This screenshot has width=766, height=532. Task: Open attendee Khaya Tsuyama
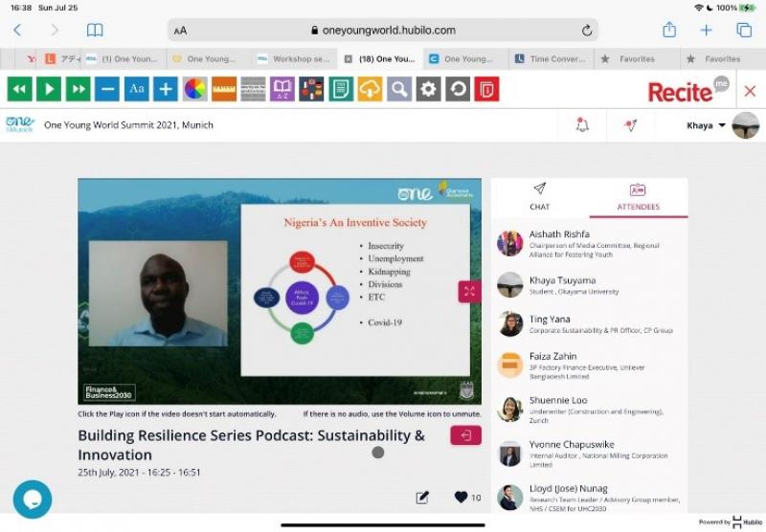[x=590, y=285]
